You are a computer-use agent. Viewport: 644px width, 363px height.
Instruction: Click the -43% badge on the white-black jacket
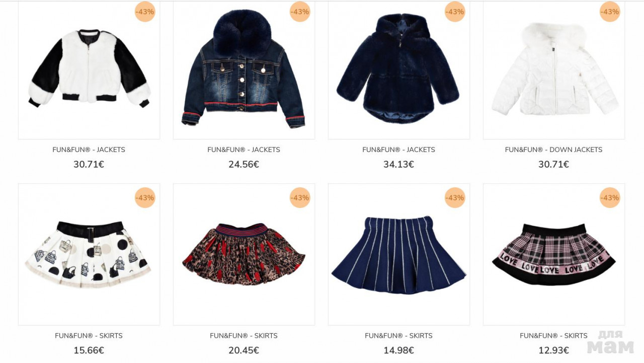coord(145,12)
